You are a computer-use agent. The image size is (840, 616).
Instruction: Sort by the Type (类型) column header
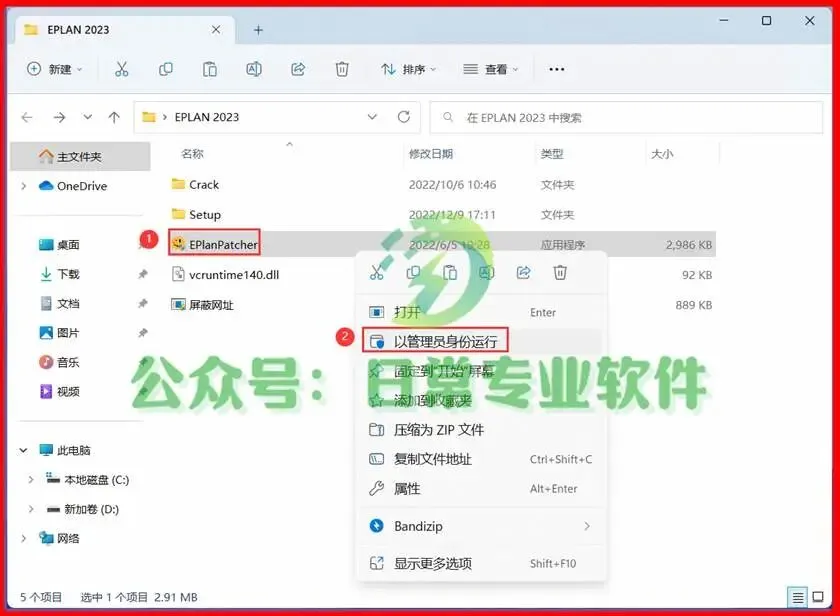click(x=552, y=154)
